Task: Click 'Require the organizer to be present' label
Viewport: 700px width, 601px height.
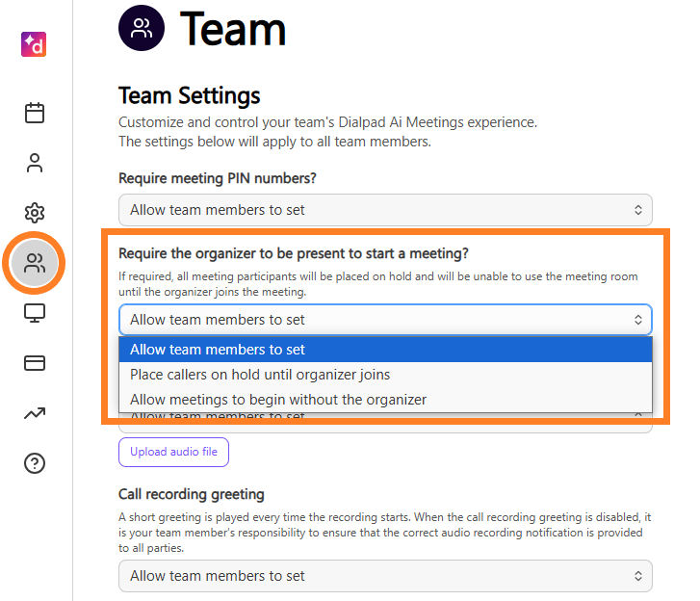Action: click(x=294, y=253)
